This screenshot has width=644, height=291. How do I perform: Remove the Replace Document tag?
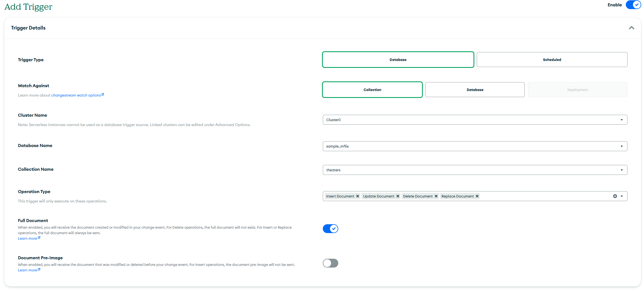click(x=477, y=196)
